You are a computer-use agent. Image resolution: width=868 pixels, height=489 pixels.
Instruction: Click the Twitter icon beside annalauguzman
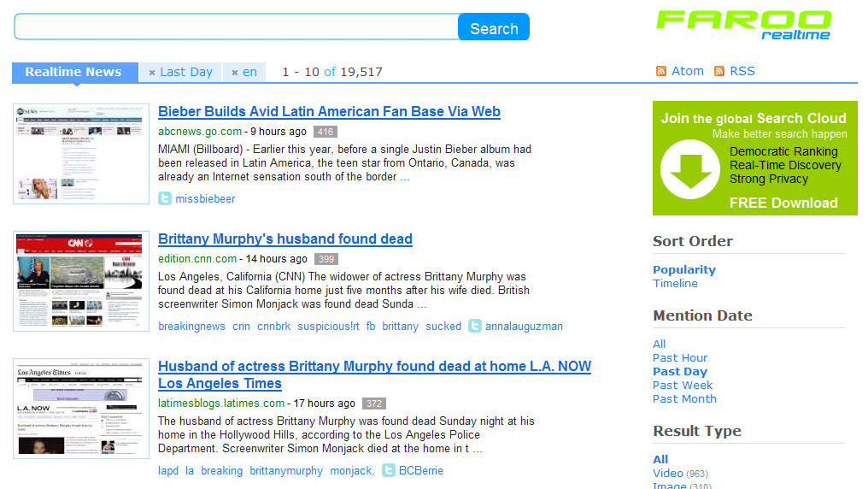(476, 326)
